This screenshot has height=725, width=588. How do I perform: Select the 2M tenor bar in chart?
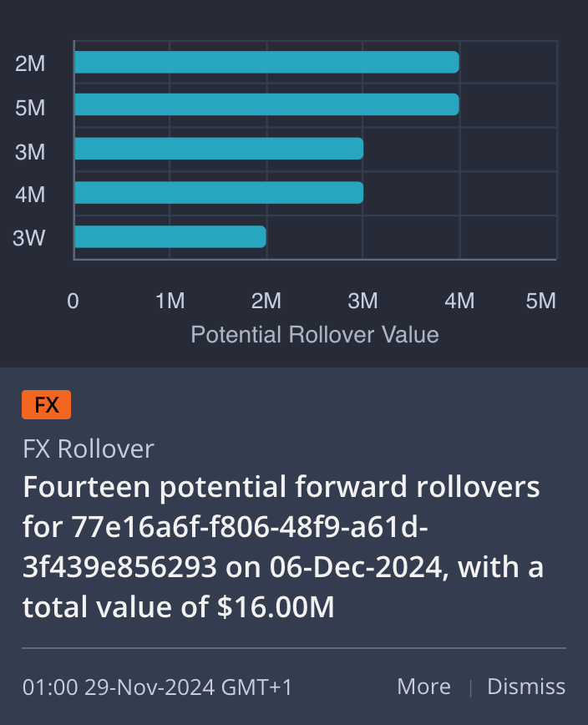click(266, 62)
